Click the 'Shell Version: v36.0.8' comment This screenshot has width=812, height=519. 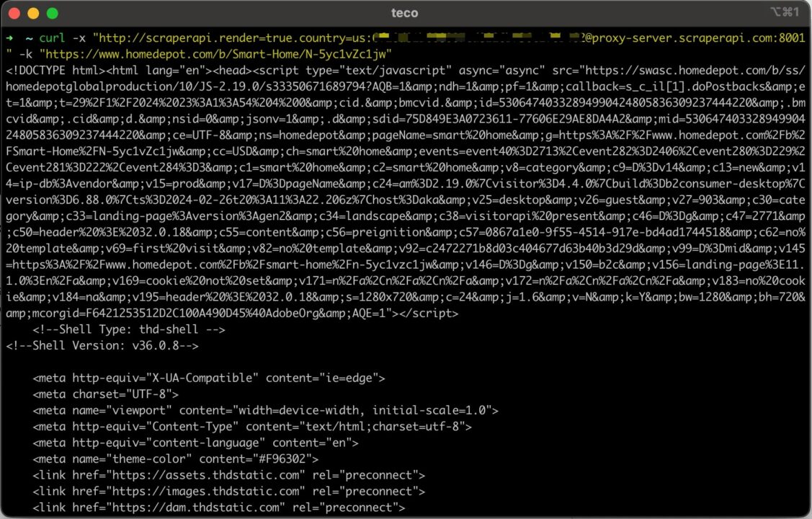point(102,345)
